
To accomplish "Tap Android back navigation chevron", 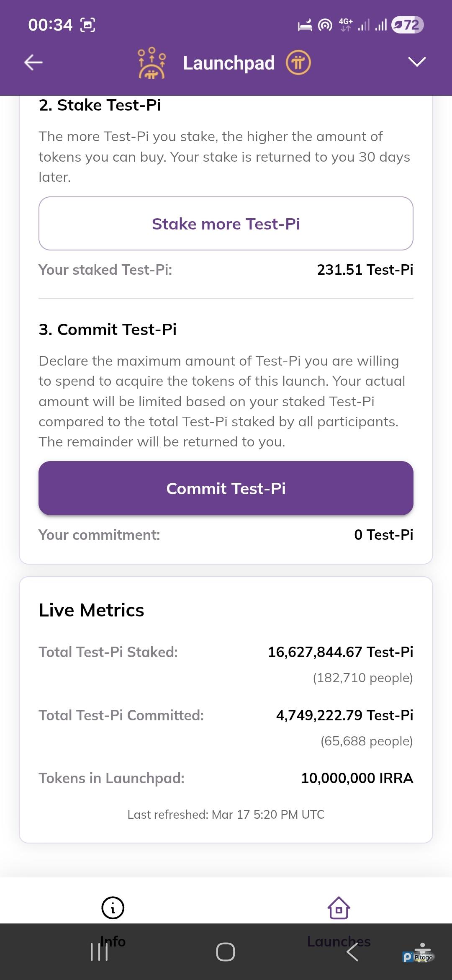I will pyautogui.click(x=352, y=952).
